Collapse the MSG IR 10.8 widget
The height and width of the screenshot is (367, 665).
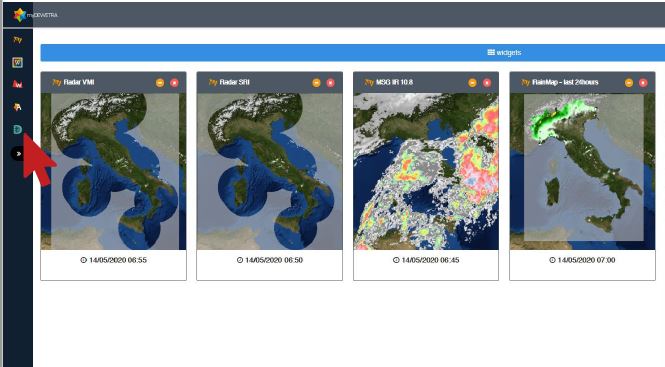pos(472,83)
